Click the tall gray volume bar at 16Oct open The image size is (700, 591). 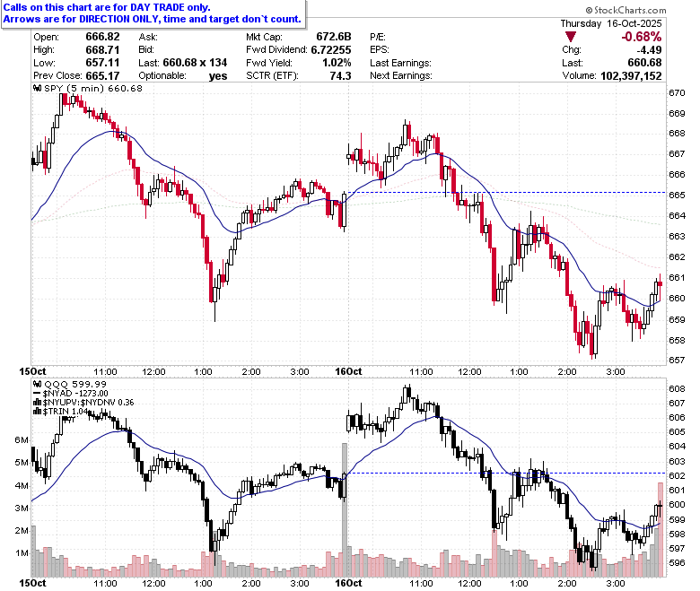[x=345, y=509]
